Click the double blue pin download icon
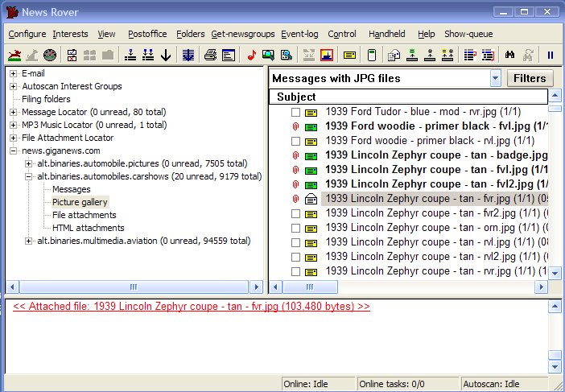Image resolution: width=565 pixels, height=392 pixels. tap(148, 55)
